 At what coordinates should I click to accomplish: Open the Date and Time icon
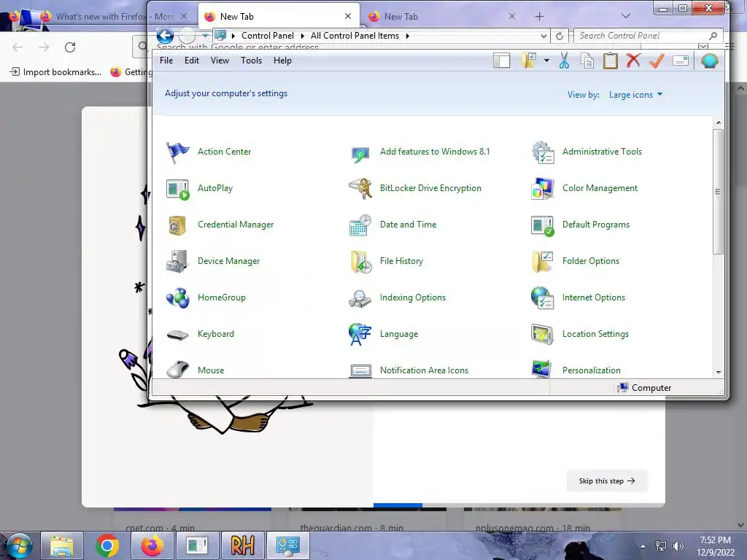pos(360,225)
